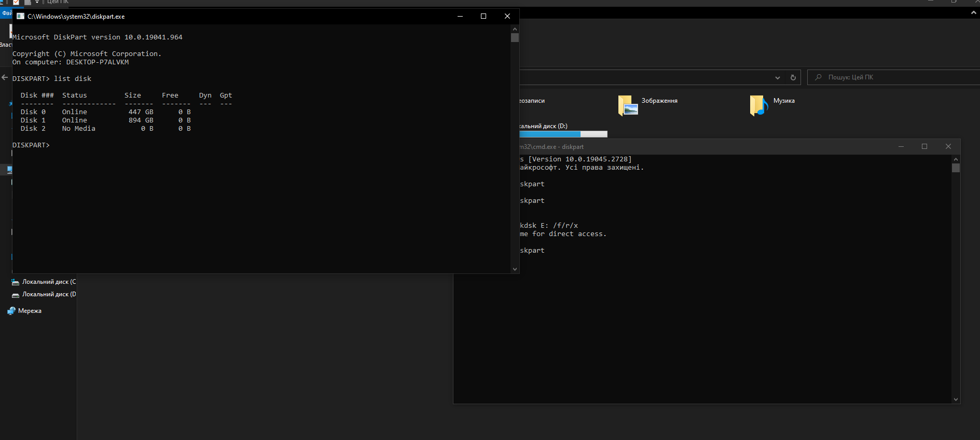Open the quick access toolbar customize dropdown

pyautogui.click(x=37, y=2)
